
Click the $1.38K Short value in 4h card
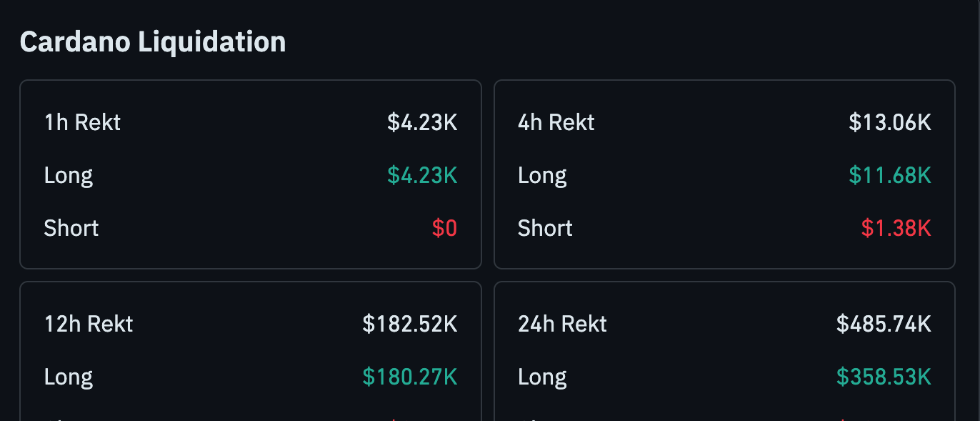(896, 228)
